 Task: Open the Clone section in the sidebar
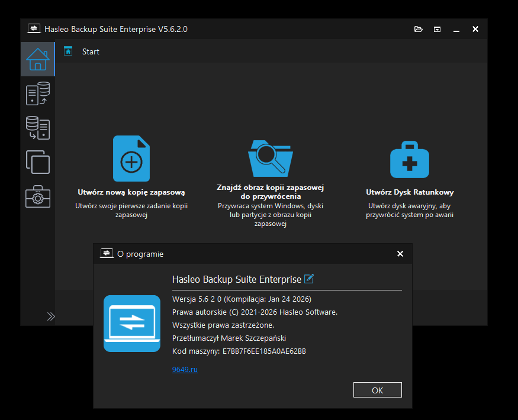38,162
